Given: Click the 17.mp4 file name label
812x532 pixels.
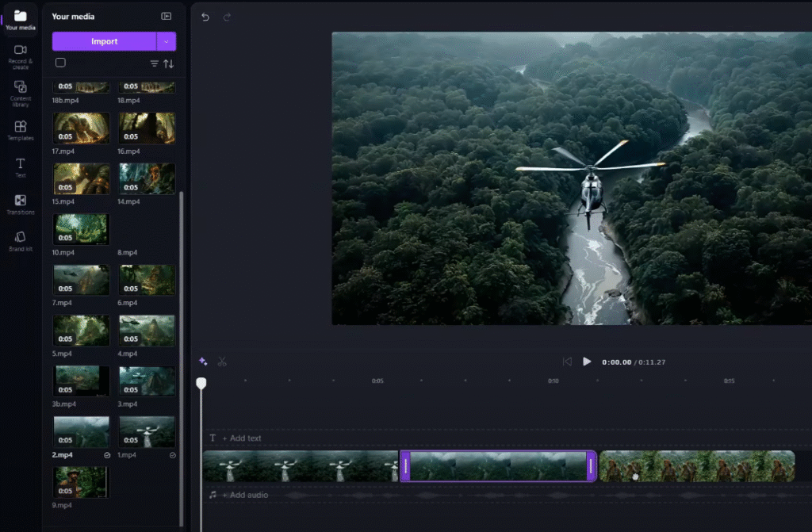Looking at the screenshot, I should pyautogui.click(x=63, y=151).
